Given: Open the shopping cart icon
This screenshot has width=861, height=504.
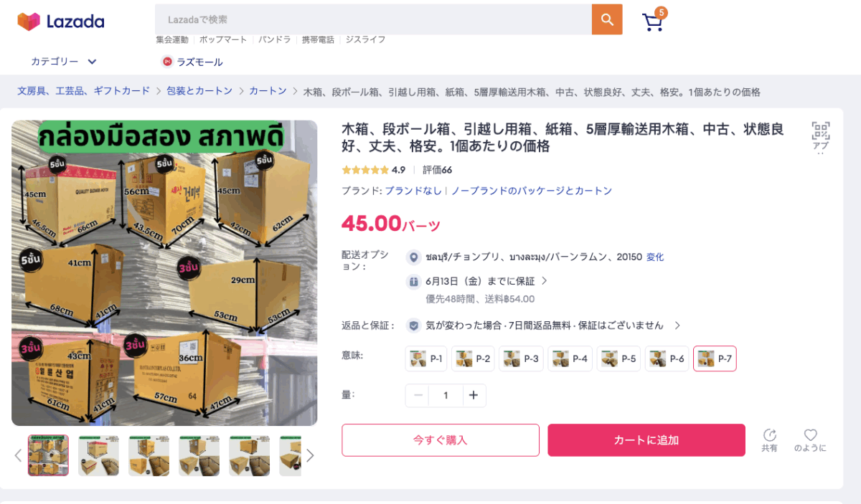Looking at the screenshot, I should pyautogui.click(x=653, y=22).
